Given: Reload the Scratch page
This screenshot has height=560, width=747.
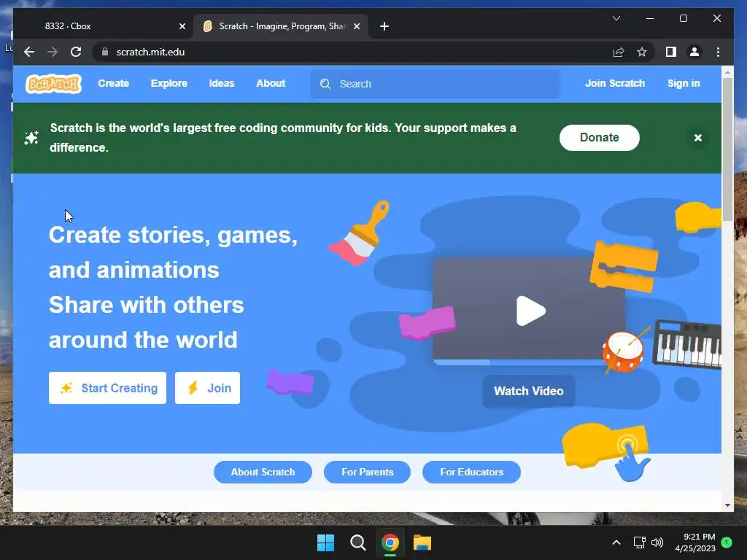Looking at the screenshot, I should click(76, 52).
